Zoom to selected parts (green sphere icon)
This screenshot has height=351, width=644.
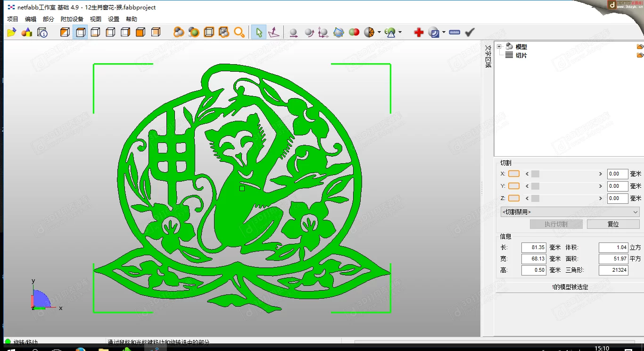(194, 32)
